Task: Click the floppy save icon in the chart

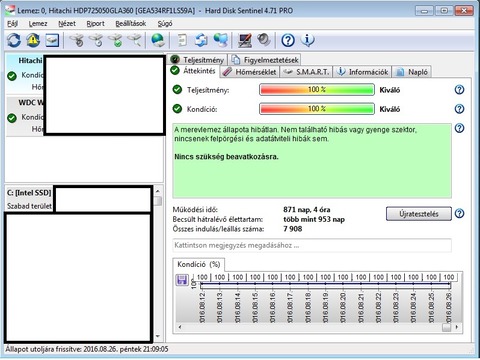Action: [x=182, y=280]
